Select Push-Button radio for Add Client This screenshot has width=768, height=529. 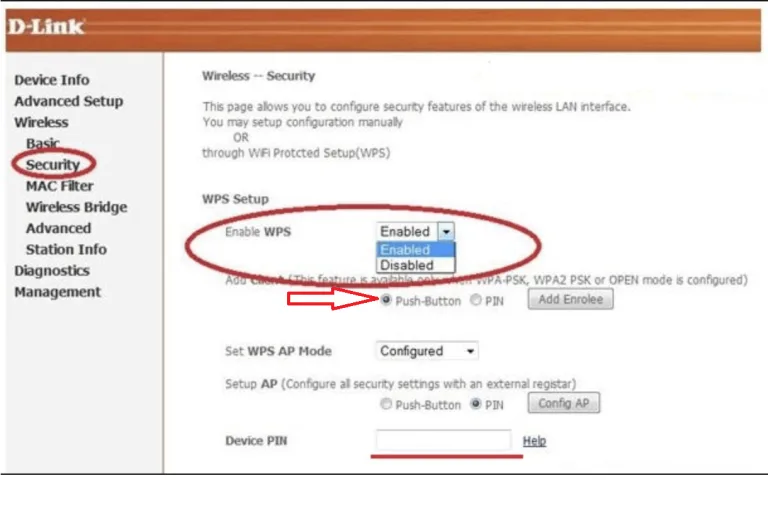click(386, 300)
